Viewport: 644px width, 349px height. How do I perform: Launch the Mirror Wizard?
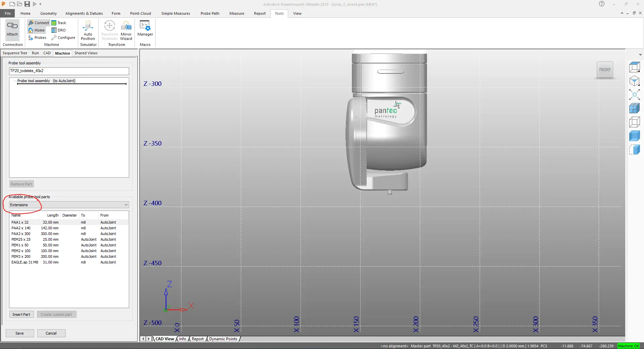(126, 30)
